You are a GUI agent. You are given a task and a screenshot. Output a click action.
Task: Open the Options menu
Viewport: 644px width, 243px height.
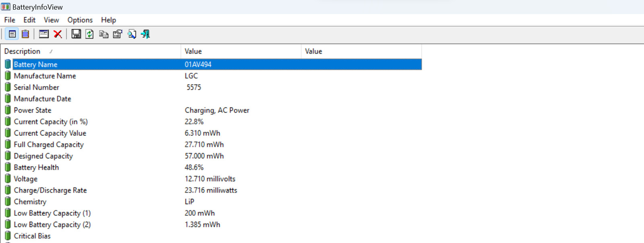[x=80, y=20]
